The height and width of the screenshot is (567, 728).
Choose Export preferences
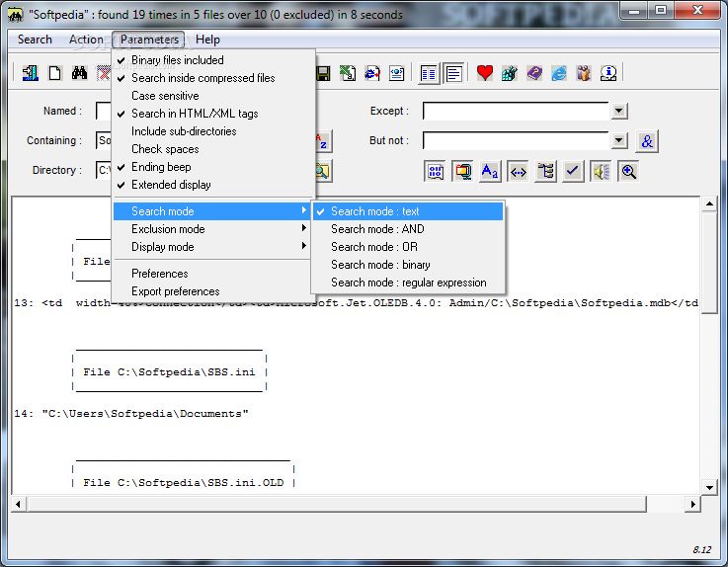click(x=211, y=291)
